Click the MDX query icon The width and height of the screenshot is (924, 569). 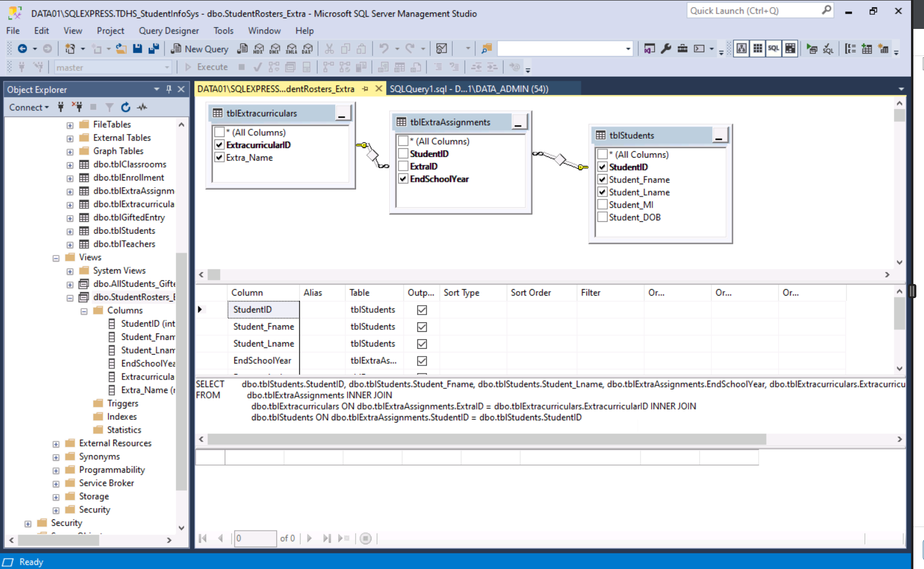coord(259,49)
